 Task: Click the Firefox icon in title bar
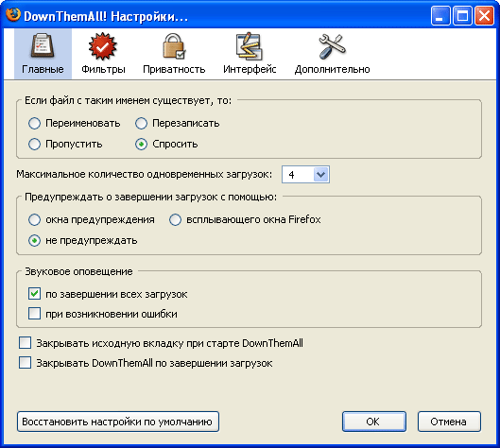[x=13, y=15]
